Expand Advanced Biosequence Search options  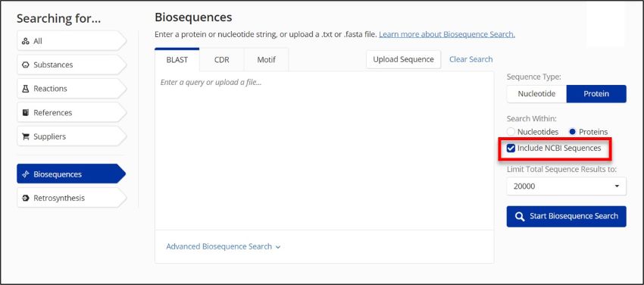(223, 246)
